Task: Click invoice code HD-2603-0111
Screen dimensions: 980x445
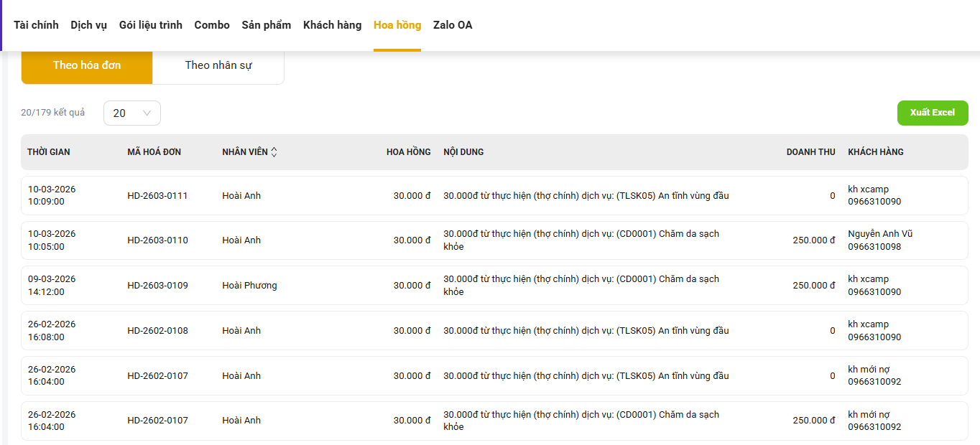Action: pyautogui.click(x=157, y=196)
